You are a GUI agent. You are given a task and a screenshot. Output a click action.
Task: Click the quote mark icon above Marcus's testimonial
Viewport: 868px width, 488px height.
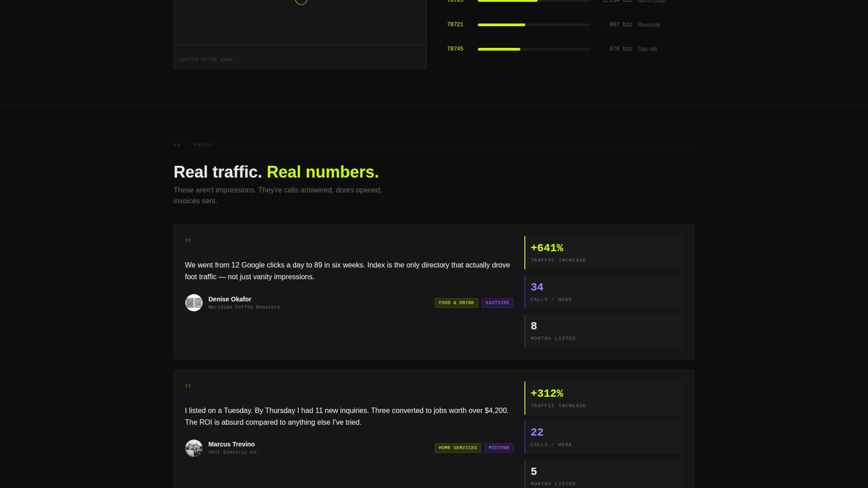point(188,386)
